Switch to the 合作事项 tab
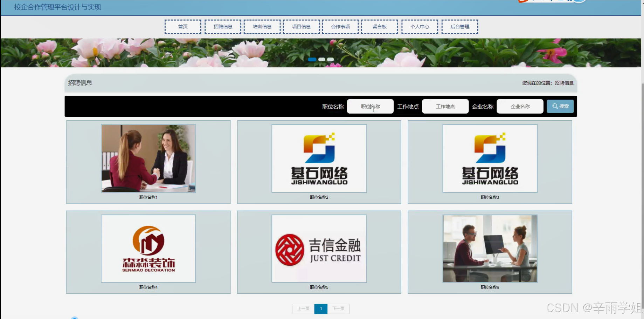The width and height of the screenshot is (644, 319). pos(340,26)
